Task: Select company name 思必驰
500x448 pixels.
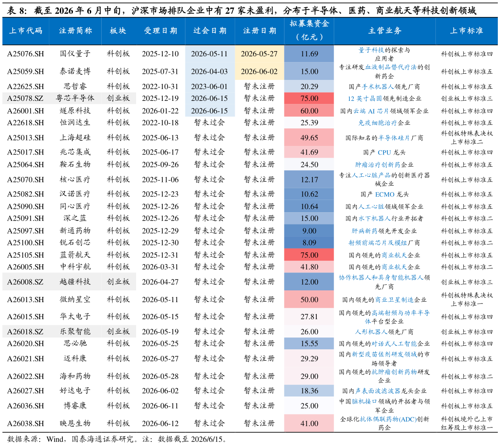Action: tap(75, 344)
